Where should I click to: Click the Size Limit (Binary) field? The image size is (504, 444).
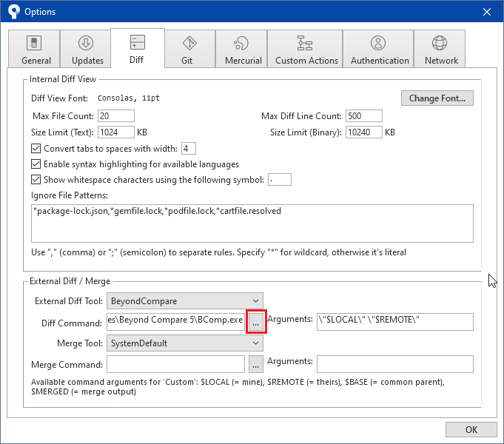point(364,132)
